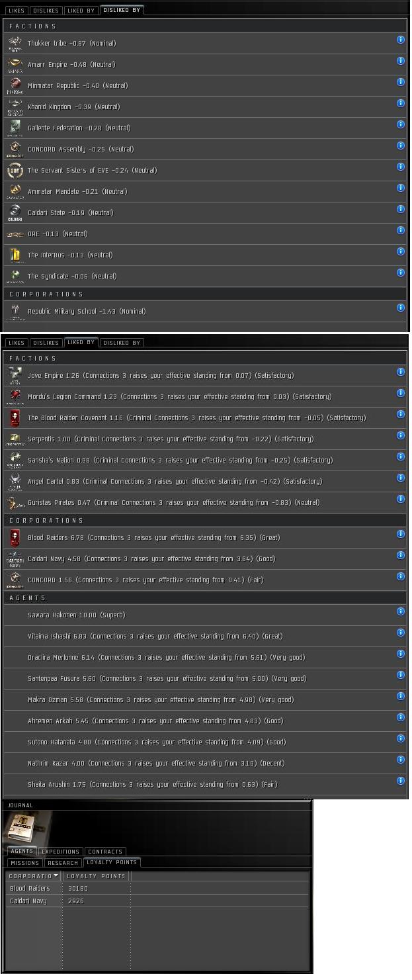Click the Jove Empire info icon
Image resolution: width=412 pixels, height=980 pixels.
400,372
